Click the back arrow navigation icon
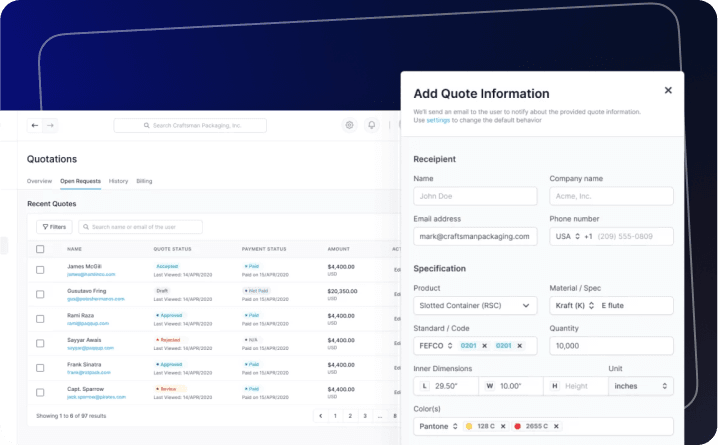Viewport: 718px width, 445px height. pyautogui.click(x=36, y=126)
